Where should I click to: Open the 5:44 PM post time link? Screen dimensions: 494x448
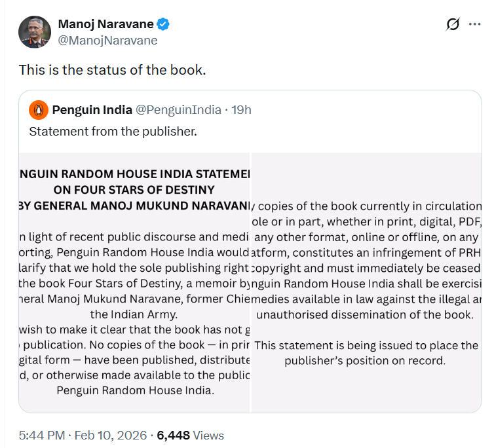(40, 435)
